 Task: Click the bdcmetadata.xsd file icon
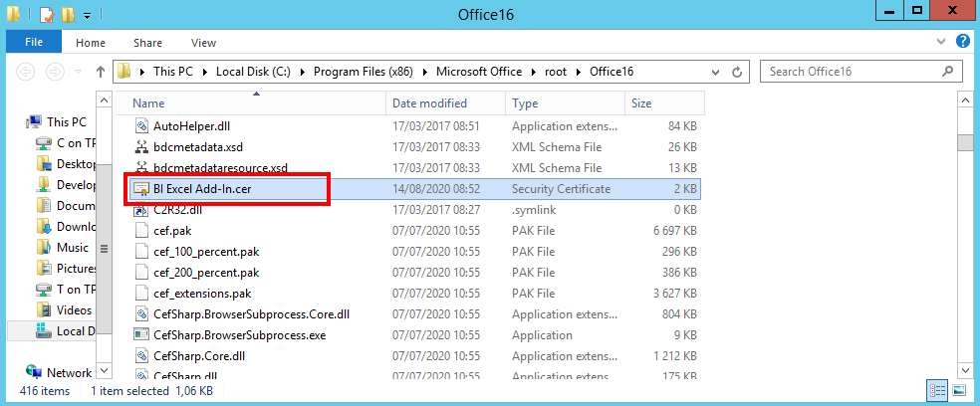(x=141, y=147)
